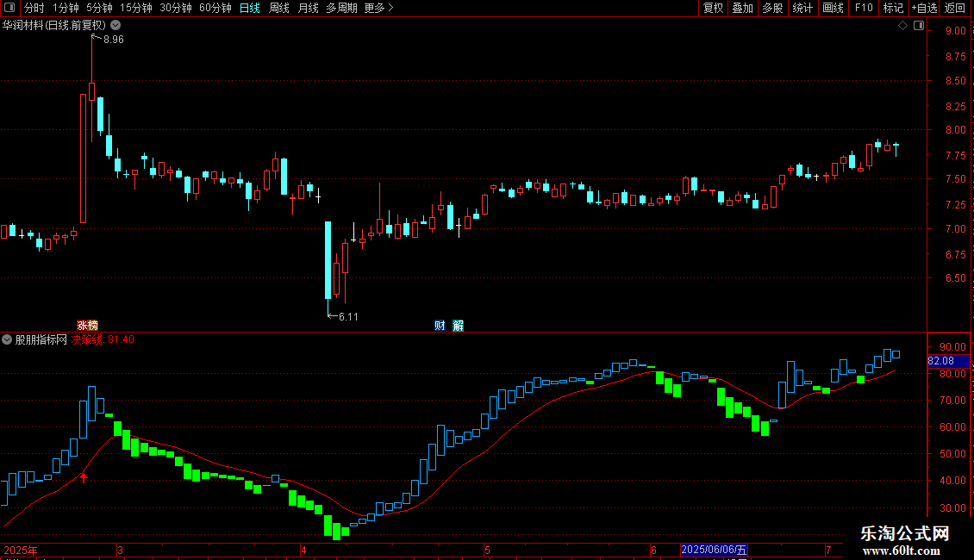Switch to 分时 intraday view
The image size is (974, 560).
click(34, 8)
